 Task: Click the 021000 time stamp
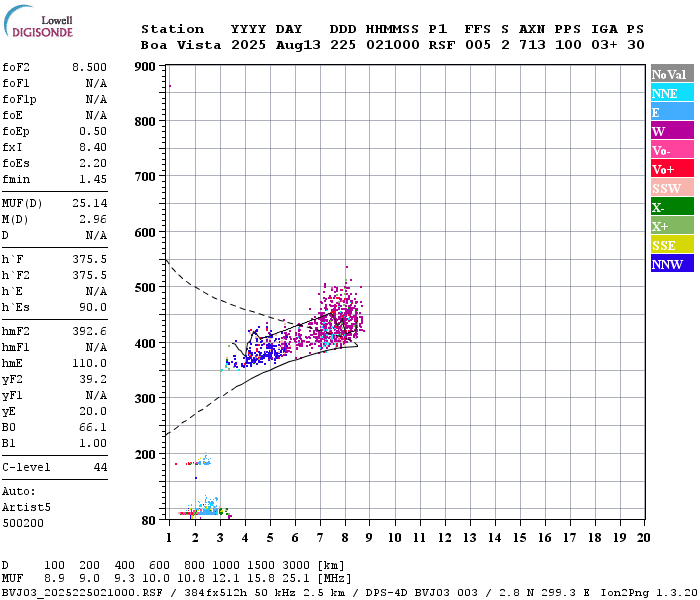[392, 45]
